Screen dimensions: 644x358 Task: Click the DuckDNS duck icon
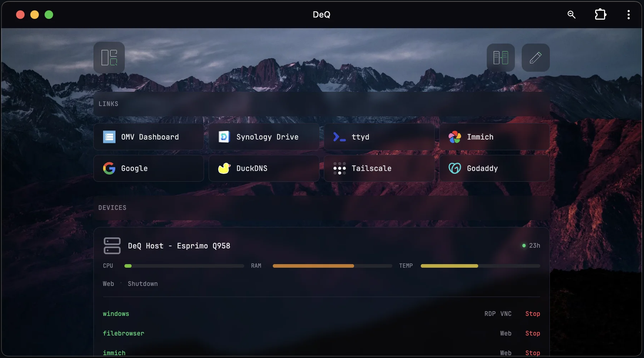pyautogui.click(x=224, y=168)
